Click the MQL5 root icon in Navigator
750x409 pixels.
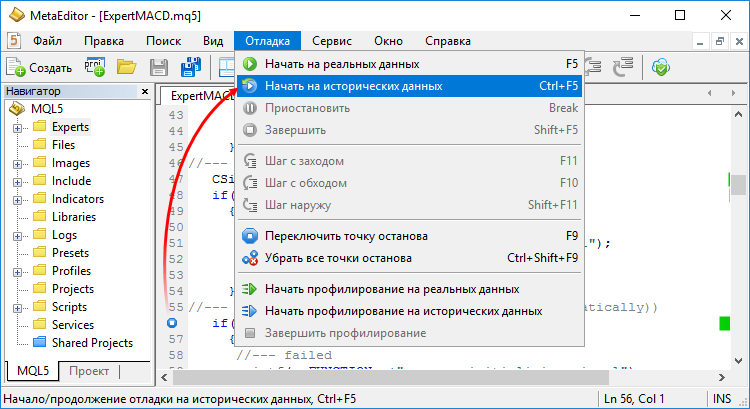pos(17,109)
